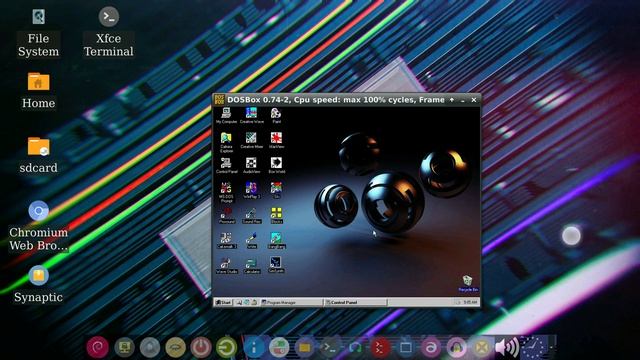Click Debian swirl icon in dock
The image size is (640, 360).
tap(98, 347)
